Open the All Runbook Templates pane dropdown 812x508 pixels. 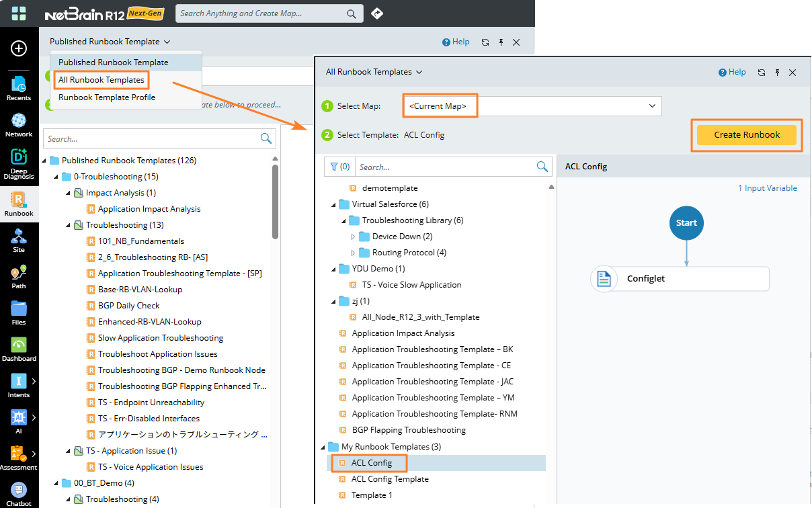pos(374,72)
